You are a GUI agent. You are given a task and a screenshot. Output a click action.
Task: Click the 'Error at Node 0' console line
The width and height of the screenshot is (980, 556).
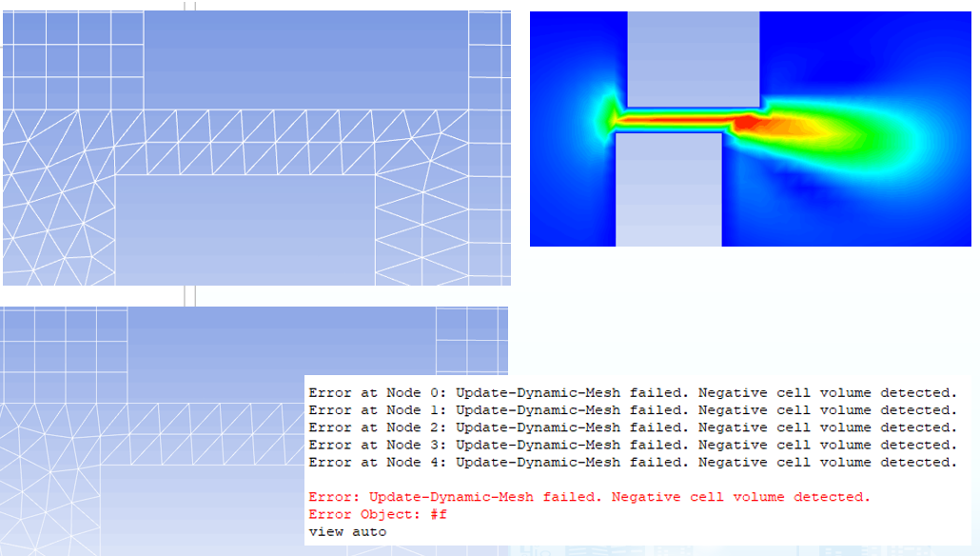tap(633, 393)
